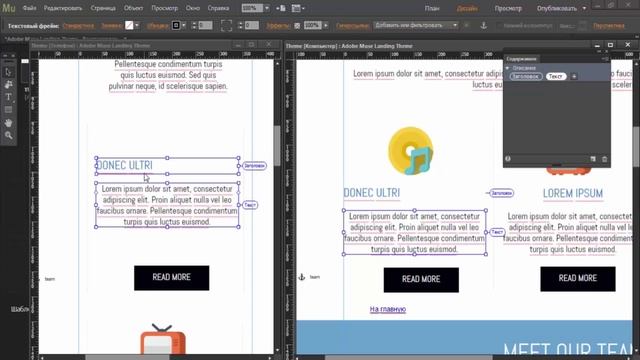Click the stroke width input field

205,25
